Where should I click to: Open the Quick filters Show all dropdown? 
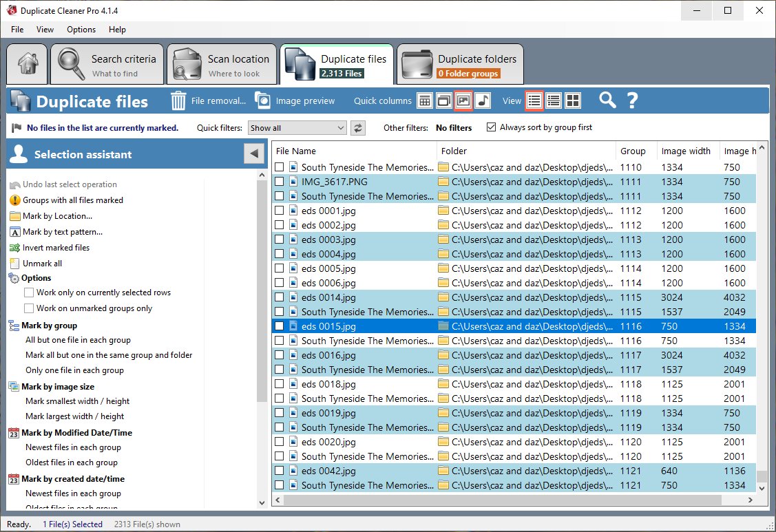tap(297, 128)
